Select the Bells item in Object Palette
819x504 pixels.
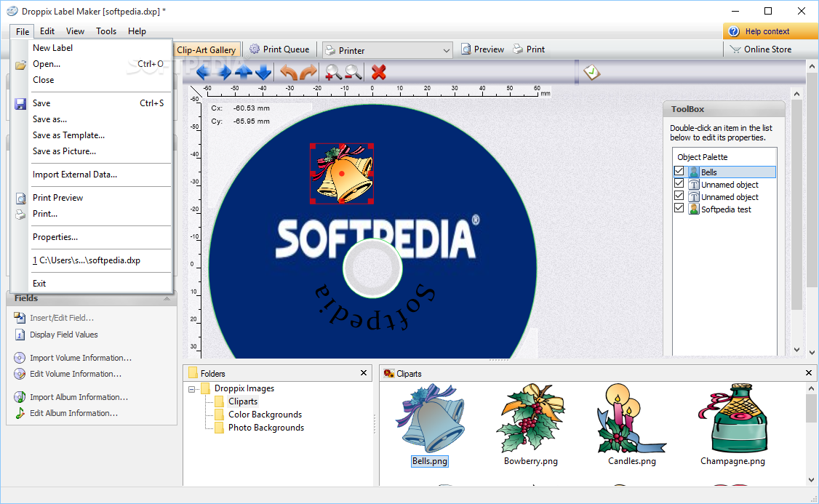click(731, 172)
